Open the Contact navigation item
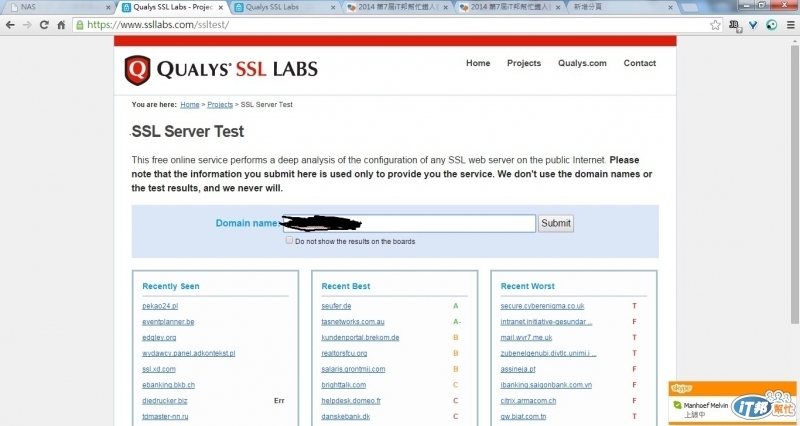 640,63
